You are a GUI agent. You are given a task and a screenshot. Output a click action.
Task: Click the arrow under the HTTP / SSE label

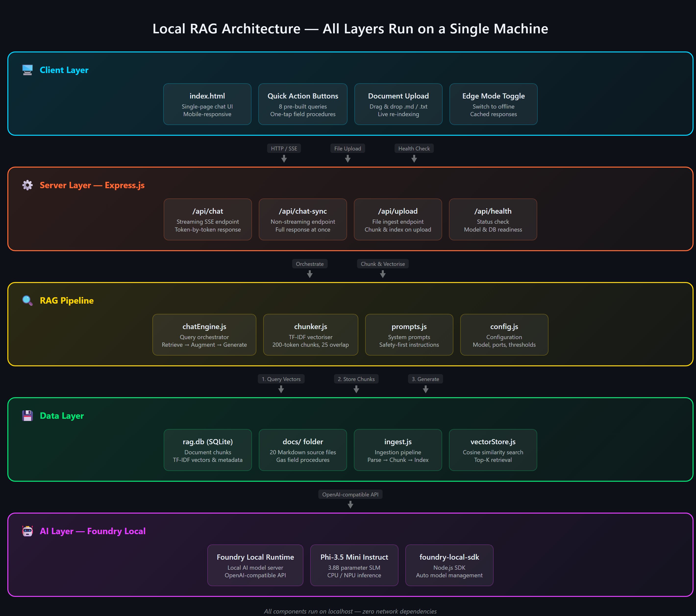coord(284,159)
